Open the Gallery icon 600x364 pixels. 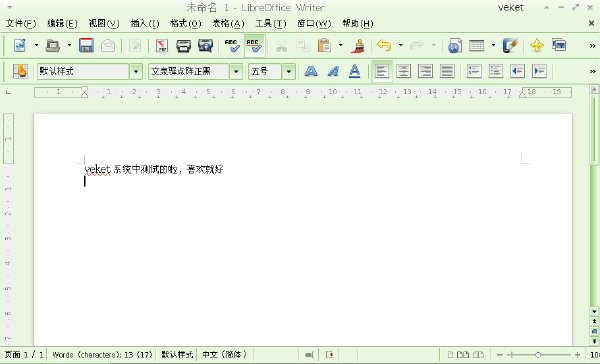(x=559, y=45)
